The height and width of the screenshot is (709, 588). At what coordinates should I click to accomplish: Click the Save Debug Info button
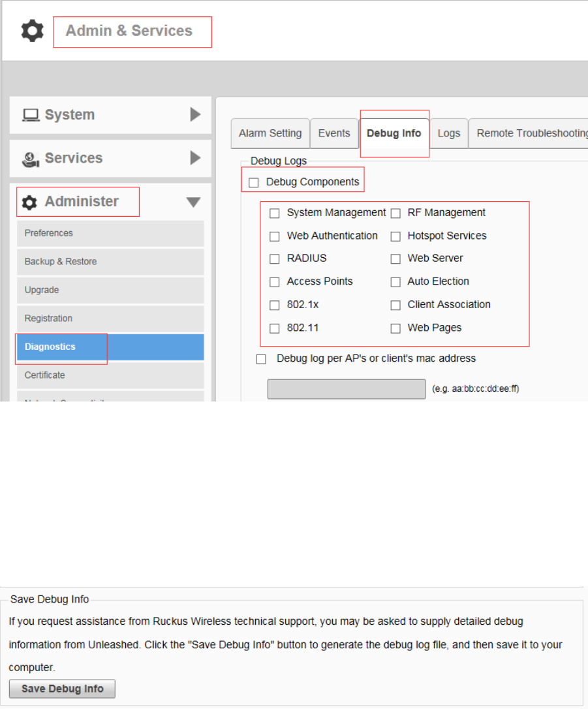coord(63,689)
